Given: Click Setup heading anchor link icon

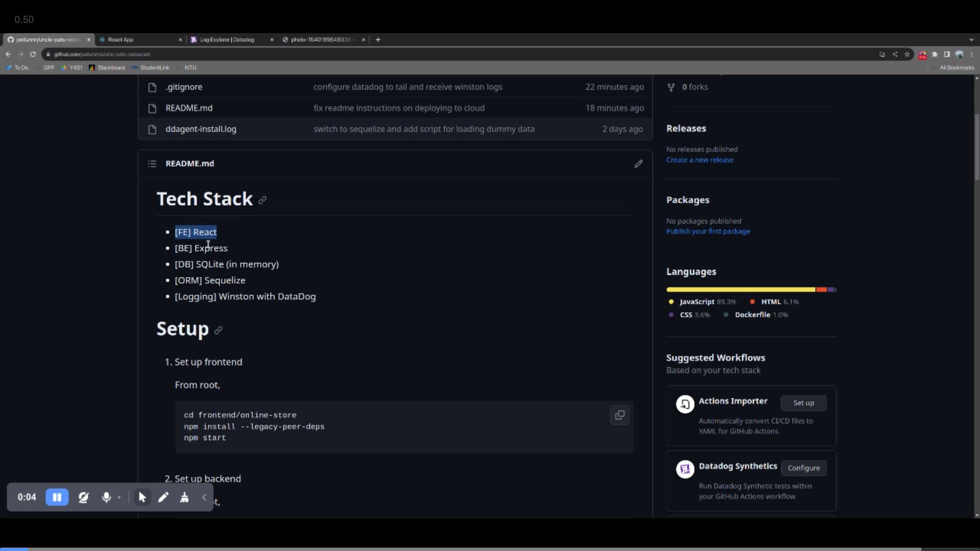Looking at the screenshot, I should click(218, 330).
